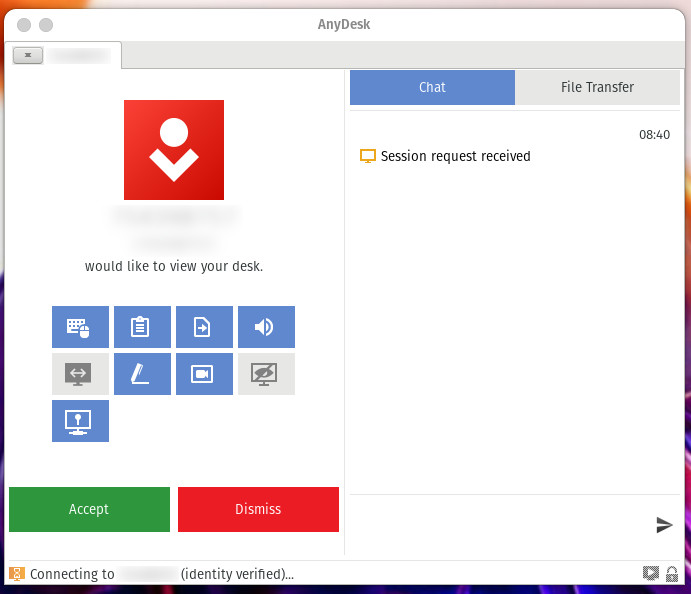The height and width of the screenshot is (594, 691).
Task: Close the session tab with x button
Action: [28, 55]
